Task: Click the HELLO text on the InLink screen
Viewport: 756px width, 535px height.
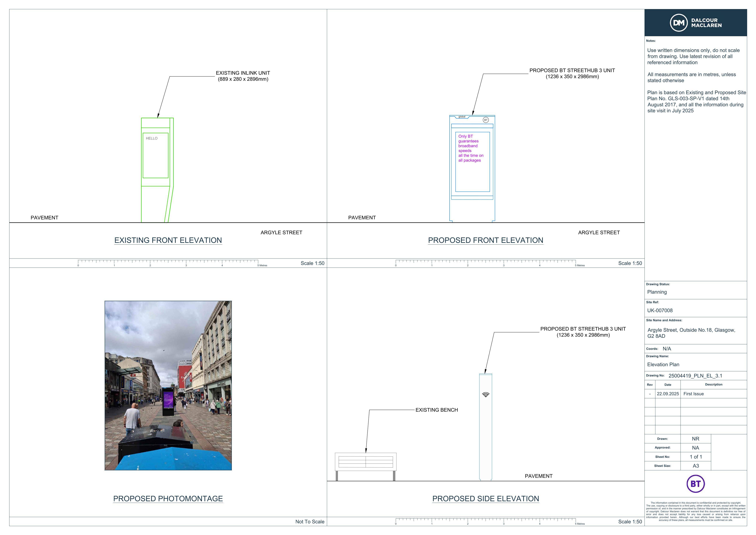Action: (x=152, y=138)
